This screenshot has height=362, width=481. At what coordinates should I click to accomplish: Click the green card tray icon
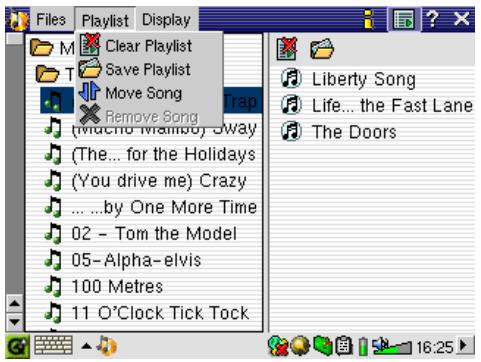coord(322,345)
